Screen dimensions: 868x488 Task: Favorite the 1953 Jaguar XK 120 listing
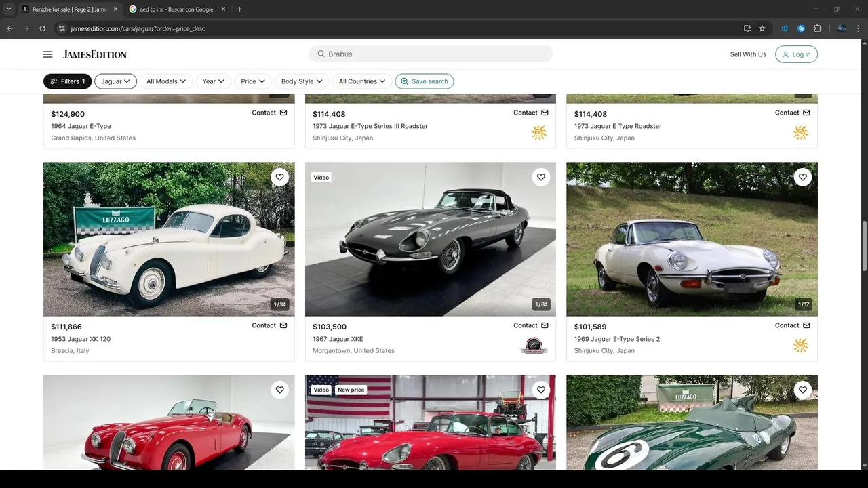tap(279, 178)
